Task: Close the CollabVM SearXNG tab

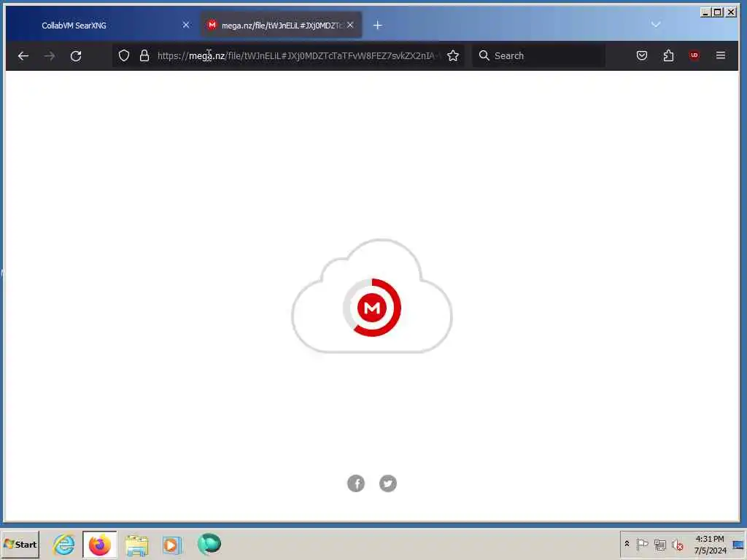Action: [186, 25]
